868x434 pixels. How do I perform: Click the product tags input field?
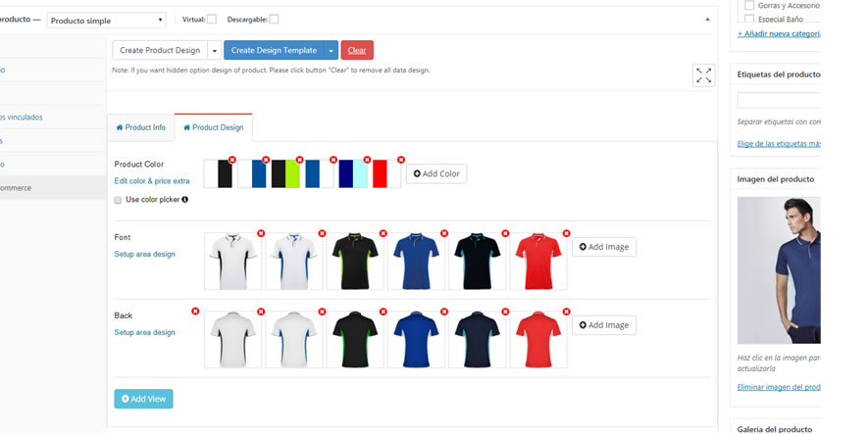coord(779,100)
